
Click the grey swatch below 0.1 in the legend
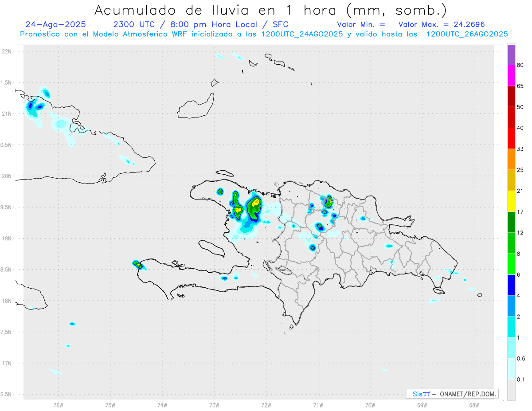point(511,390)
